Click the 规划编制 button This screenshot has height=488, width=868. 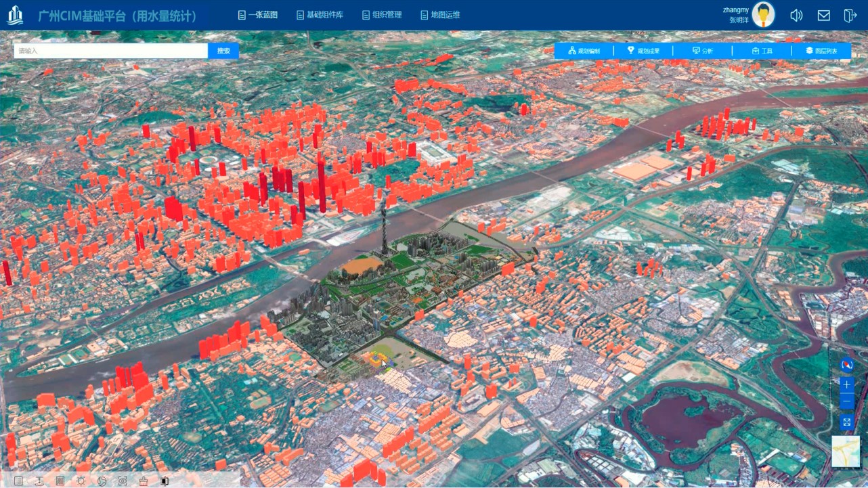point(584,51)
